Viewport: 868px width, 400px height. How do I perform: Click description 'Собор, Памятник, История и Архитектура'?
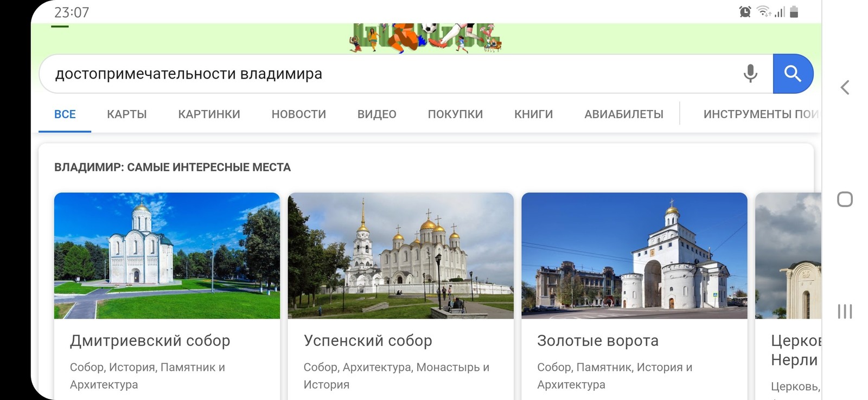615,376
